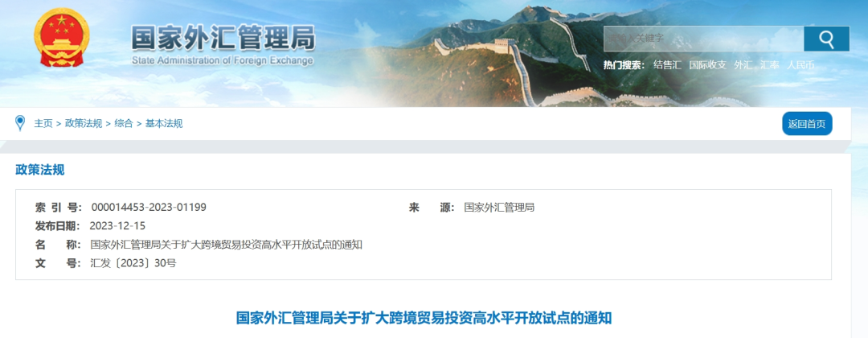
Task: Open the 结售汇 hot search link
Action: (x=667, y=65)
